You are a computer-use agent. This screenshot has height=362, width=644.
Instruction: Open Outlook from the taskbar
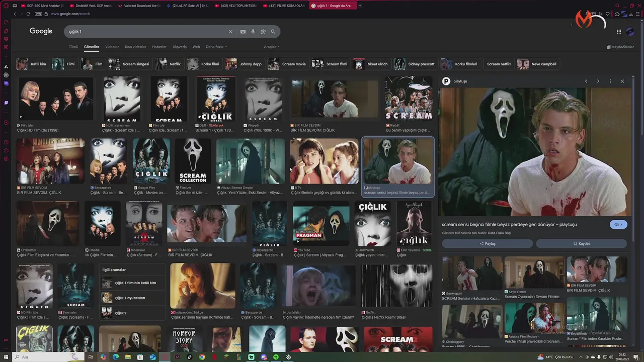click(x=152, y=357)
